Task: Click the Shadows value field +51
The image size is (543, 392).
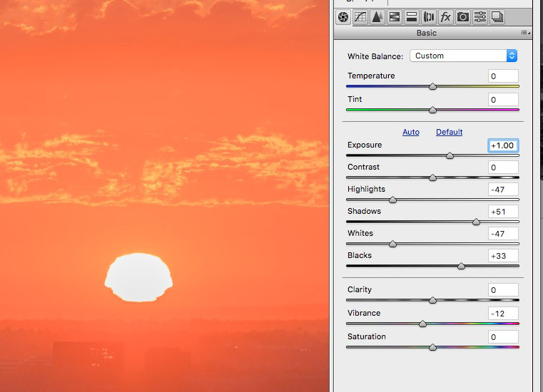Action: click(503, 212)
